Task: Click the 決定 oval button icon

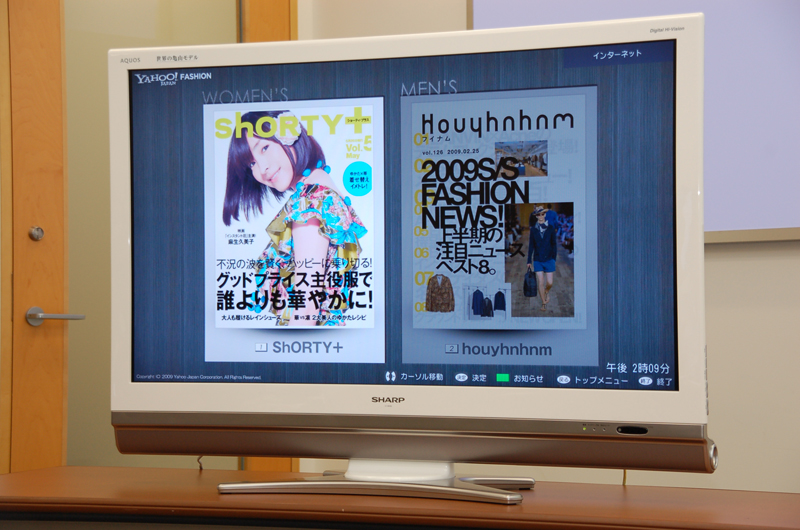Action: pos(461,377)
